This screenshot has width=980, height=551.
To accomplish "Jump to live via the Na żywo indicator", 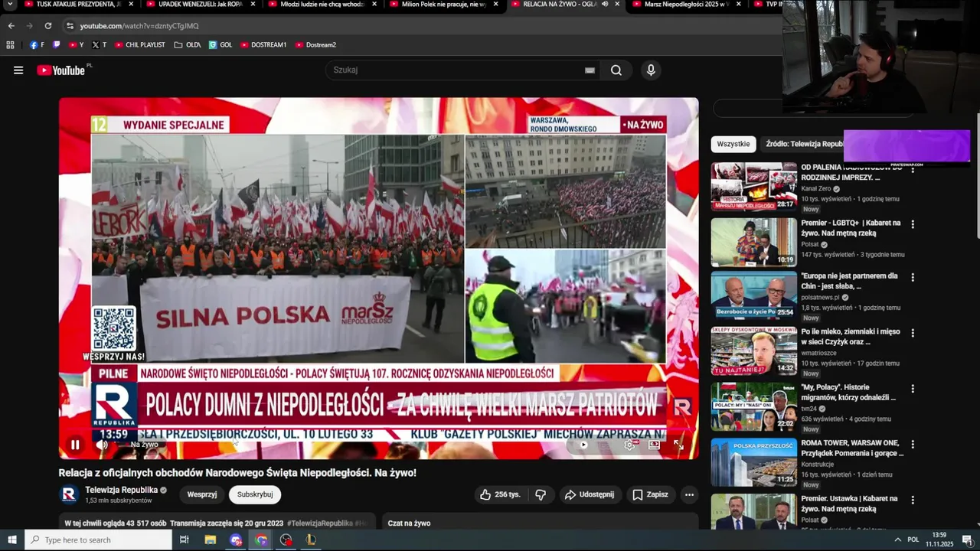I will [144, 445].
